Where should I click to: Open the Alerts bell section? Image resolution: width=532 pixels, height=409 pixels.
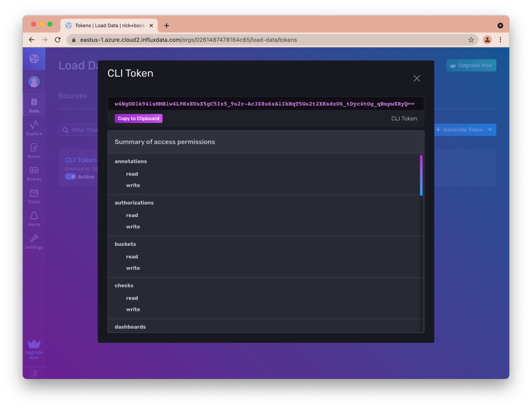tap(34, 219)
